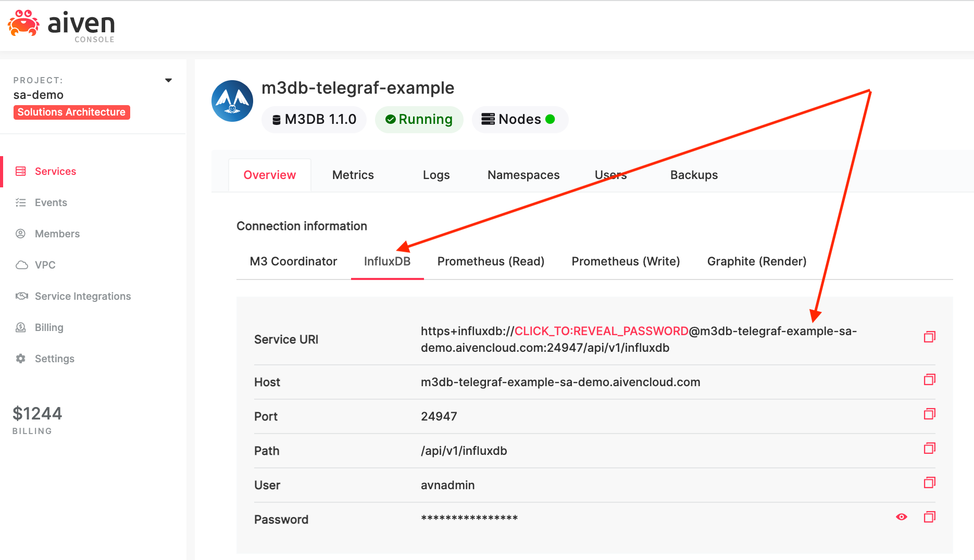
Task: Switch to the Metrics tab
Action: click(x=353, y=175)
